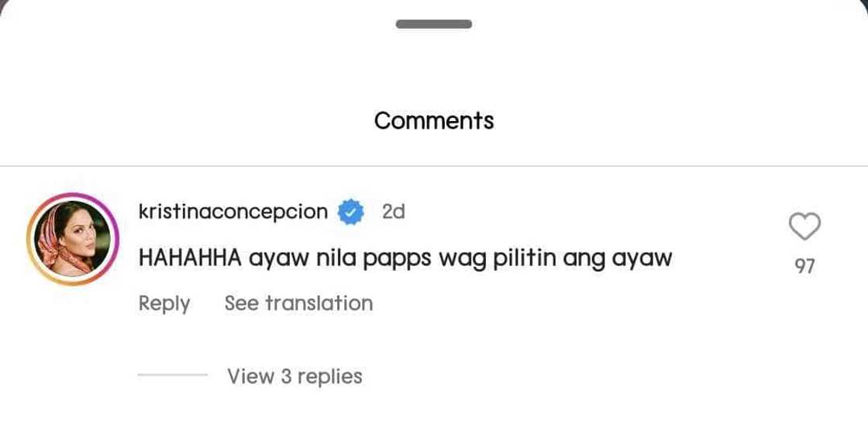Open kristinaconcepcion's profile picture

(72, 239)
